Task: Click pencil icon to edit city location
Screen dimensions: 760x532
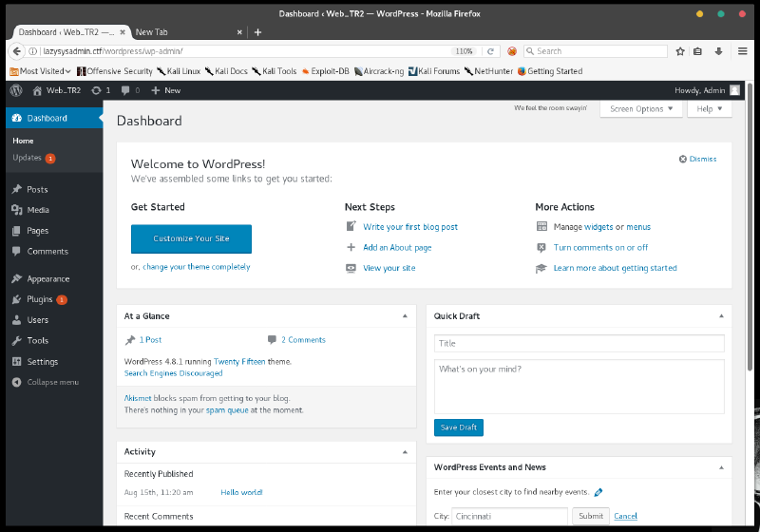Action: (x=598, y=492)
